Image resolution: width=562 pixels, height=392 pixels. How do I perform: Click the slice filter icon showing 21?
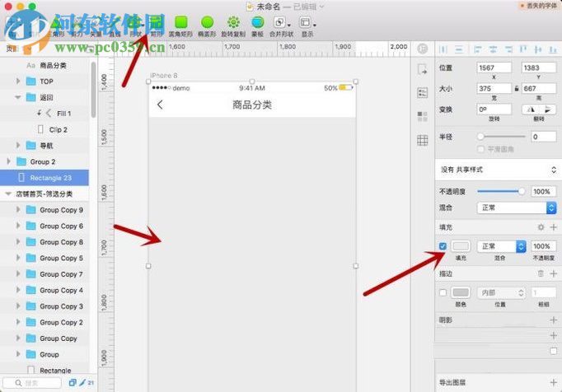pos(87,383)
